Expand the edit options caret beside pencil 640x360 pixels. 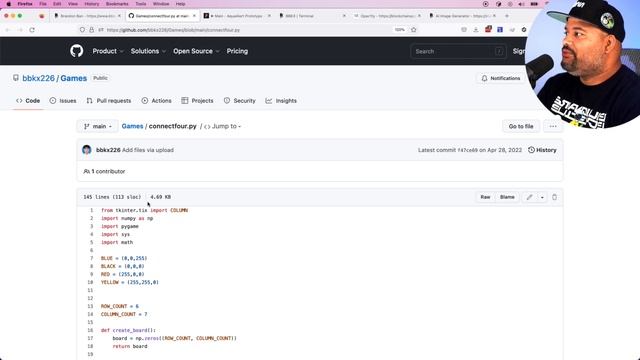(542, 197)
